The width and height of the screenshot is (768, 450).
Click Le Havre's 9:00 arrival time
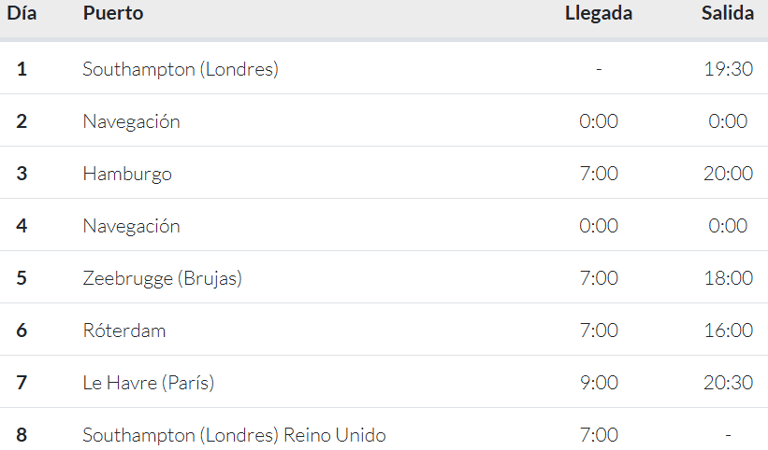tap(599, 382)
